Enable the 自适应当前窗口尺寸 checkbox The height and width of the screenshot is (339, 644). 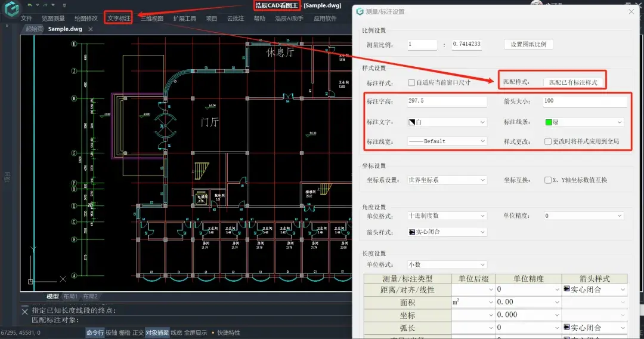411,82
